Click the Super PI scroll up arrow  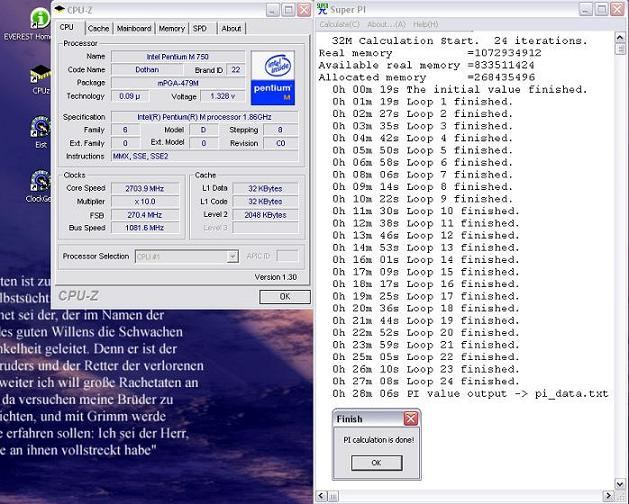click(620, 38)
